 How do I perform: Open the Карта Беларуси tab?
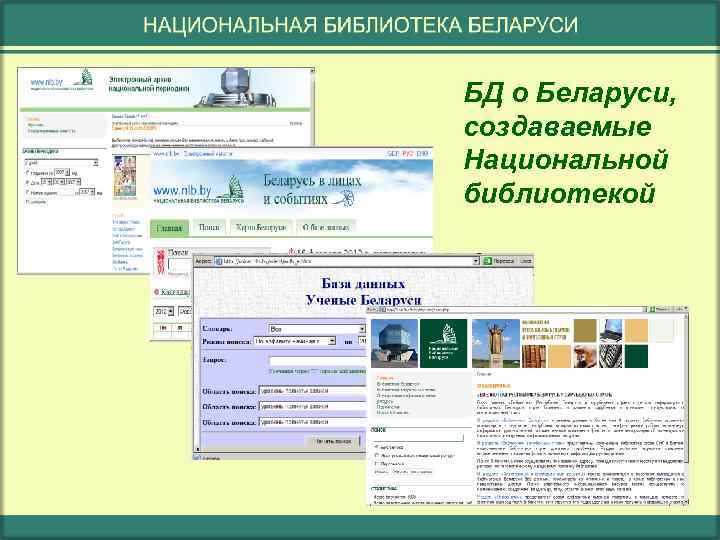261,227
